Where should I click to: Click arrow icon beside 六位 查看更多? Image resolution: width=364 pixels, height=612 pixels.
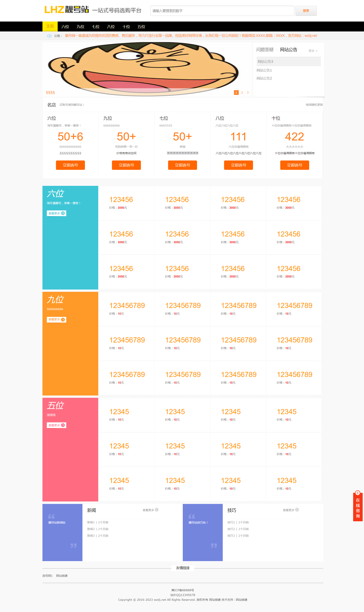[x=63, y=213]
